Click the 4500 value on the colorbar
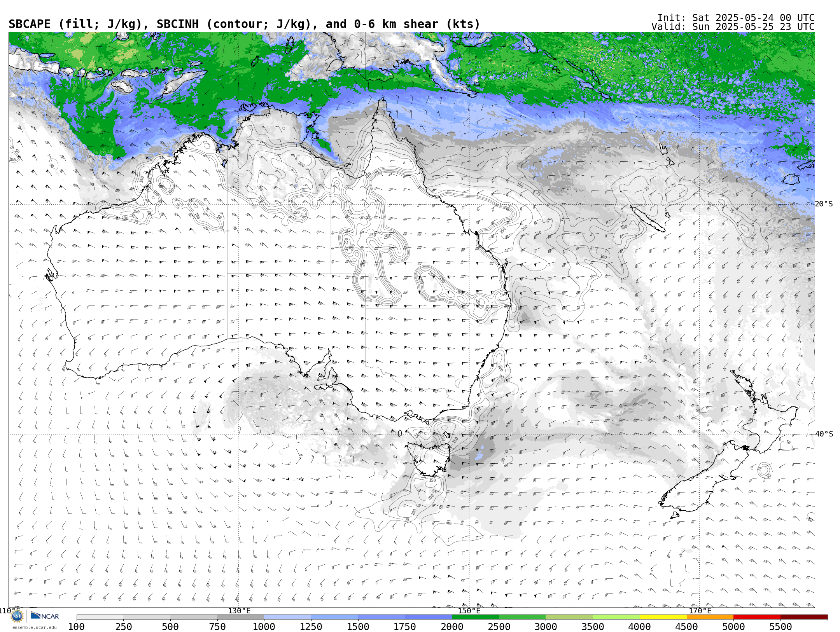Viewport: 840px width, 632px height. click(687, 627)
